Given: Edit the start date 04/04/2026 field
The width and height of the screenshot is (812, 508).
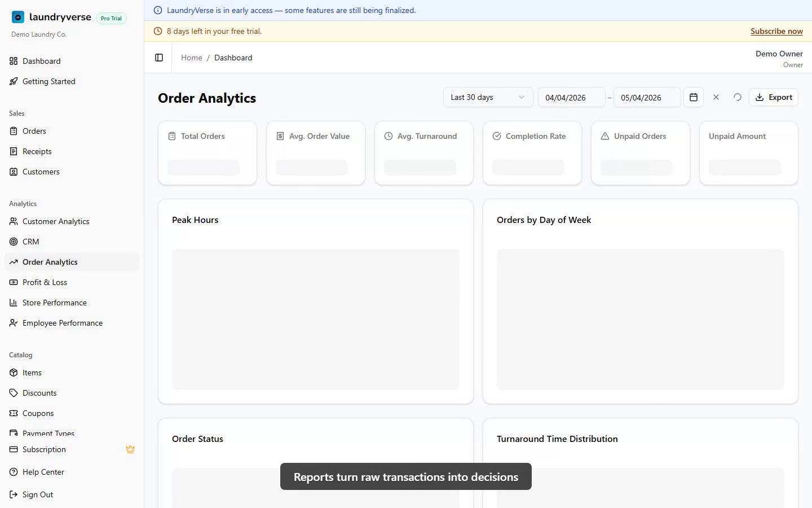Looking at the screenshot, I should 571,97.
